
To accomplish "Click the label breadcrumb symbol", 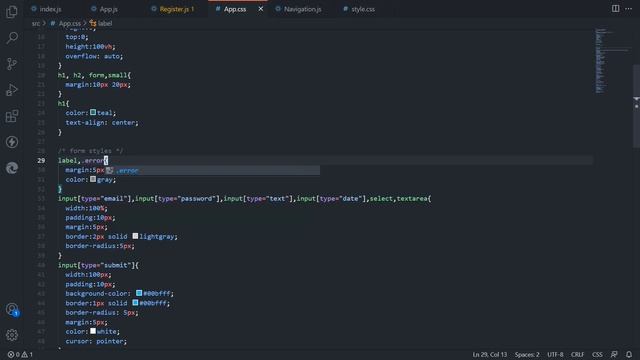I will (101, 24).
